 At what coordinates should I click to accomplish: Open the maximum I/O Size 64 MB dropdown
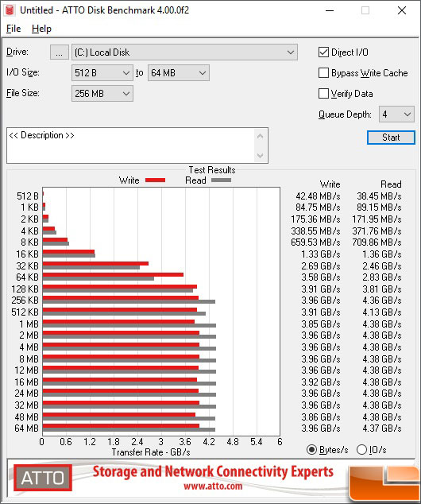click(178, 73)
